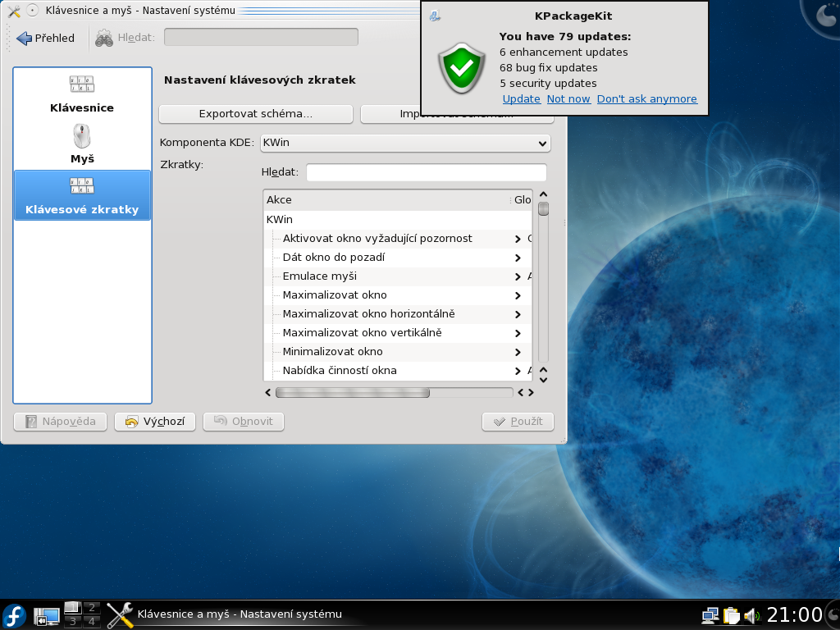Click vertical scrollbar bottom down arrow
The width and height of the screenshot is (840, 630).
coord(543,380)
